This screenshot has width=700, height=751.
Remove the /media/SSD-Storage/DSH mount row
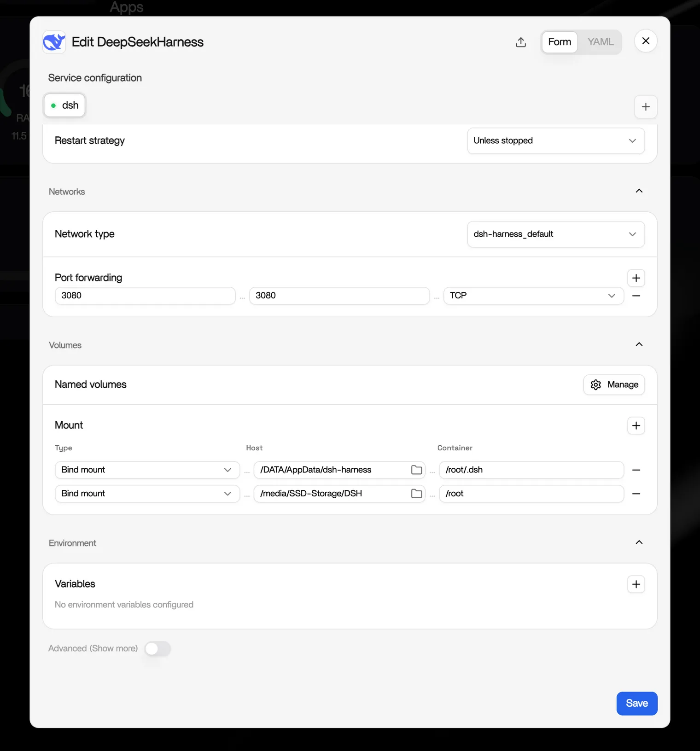click(636, 494)
